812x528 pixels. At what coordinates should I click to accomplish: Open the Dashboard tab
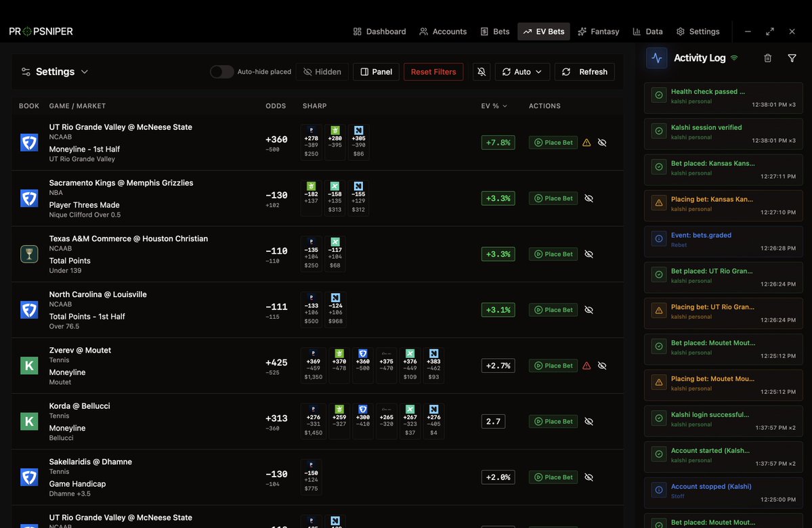380,32
